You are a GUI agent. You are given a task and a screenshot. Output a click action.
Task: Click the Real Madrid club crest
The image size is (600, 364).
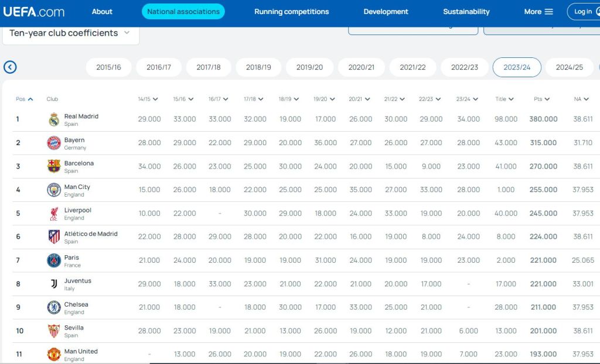coord(54,119)
